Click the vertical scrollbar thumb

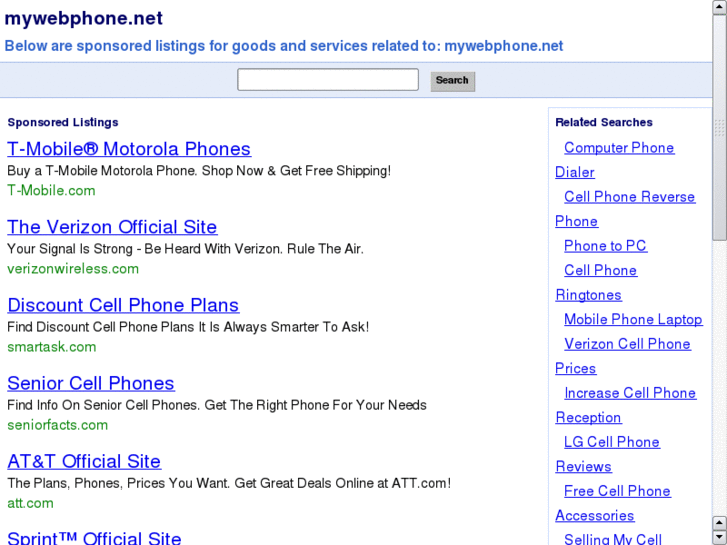tap(720, 128)
